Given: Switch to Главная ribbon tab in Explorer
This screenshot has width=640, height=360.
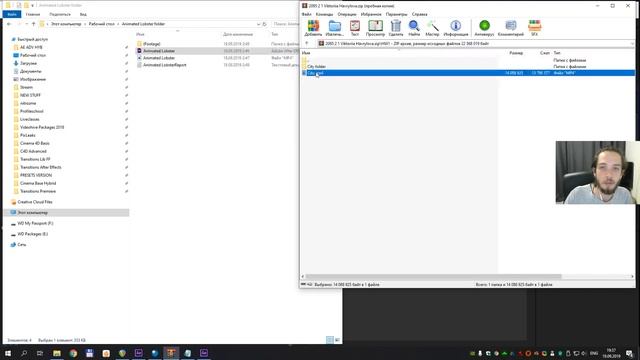Looking at the screenshot, I should pos(33,14).
